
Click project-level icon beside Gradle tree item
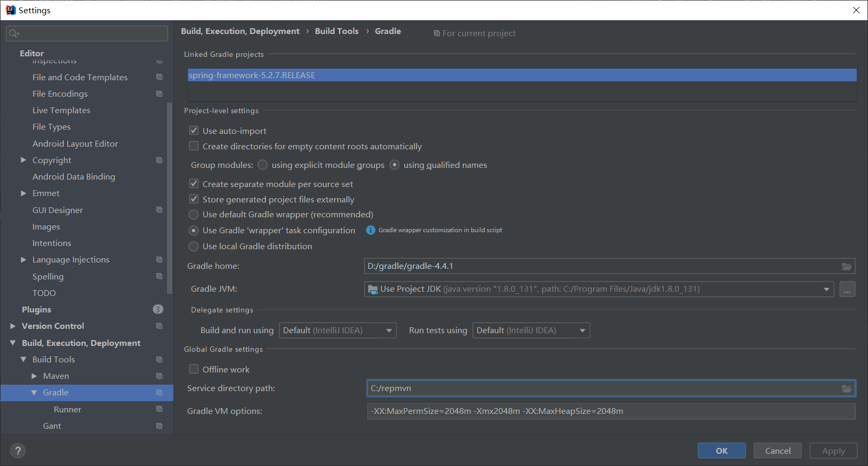point(159,392)
